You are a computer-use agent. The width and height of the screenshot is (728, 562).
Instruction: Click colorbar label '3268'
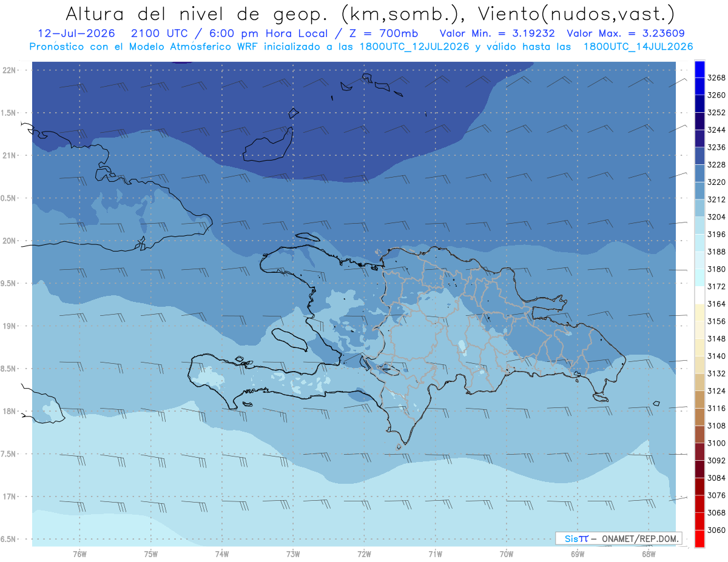pos(716,78)
